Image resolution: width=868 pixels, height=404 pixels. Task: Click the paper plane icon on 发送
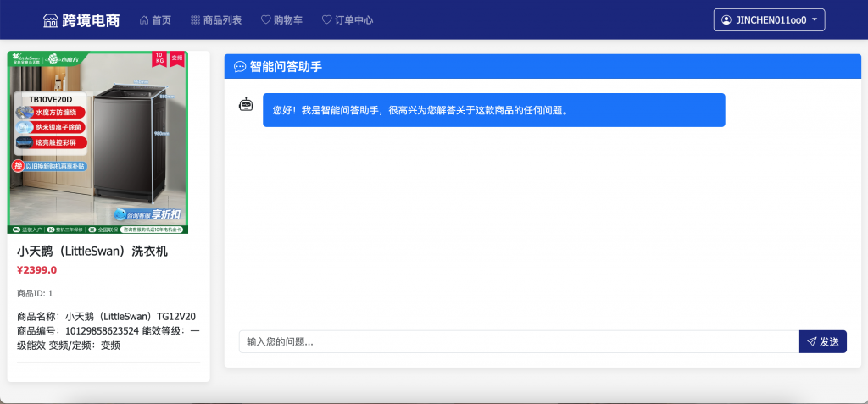811,341
